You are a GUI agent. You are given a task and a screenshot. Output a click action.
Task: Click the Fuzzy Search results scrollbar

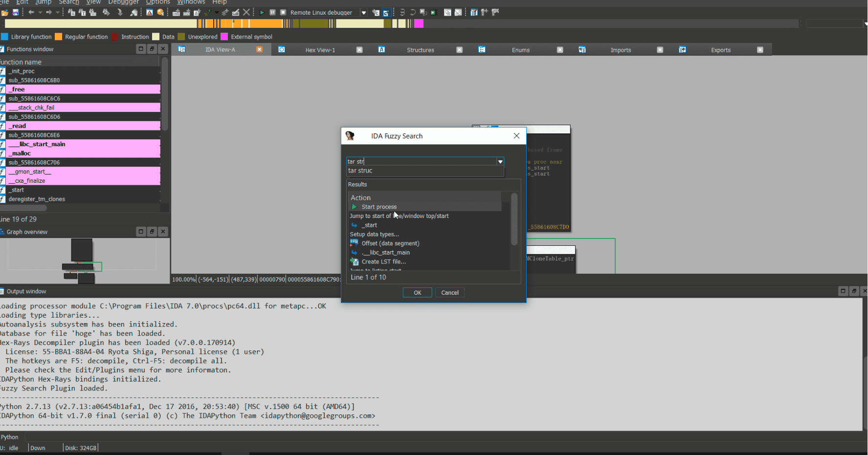pyautogui.click(x=514, y=219)
